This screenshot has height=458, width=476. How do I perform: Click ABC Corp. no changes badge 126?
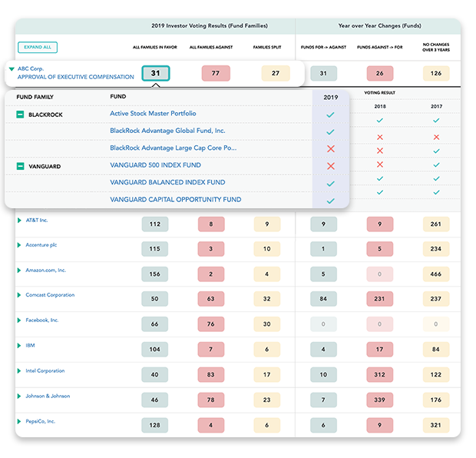click(x=436, y=73)
